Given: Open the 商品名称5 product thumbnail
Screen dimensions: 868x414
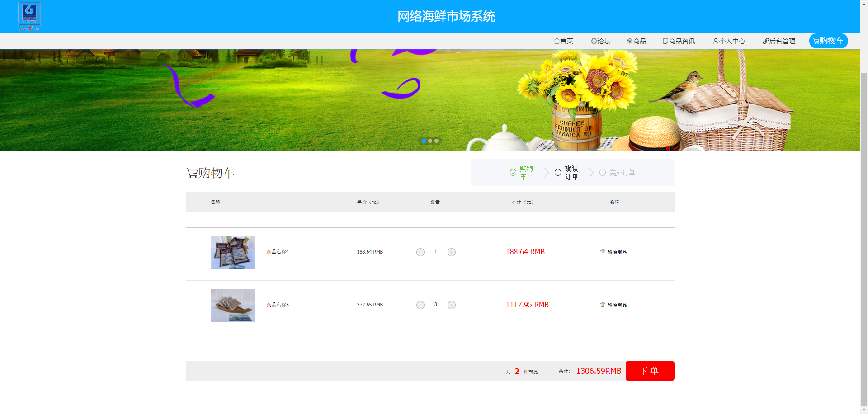Looking at the screenshot, I should (x=232, y=305).
